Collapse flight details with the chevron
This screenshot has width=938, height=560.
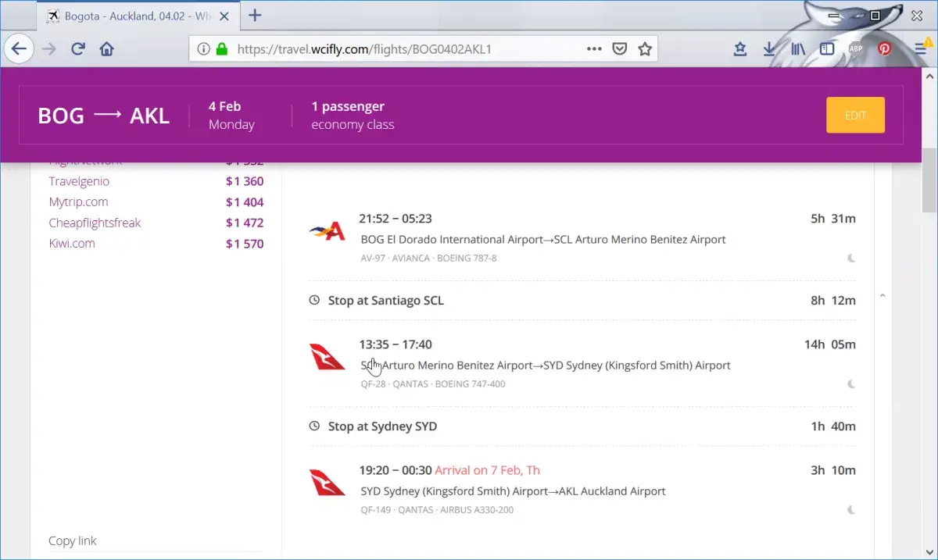coord(883,296)
